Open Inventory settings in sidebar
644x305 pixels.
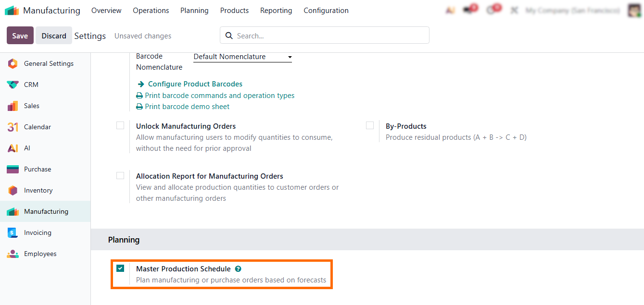click(x=38, y=190)
